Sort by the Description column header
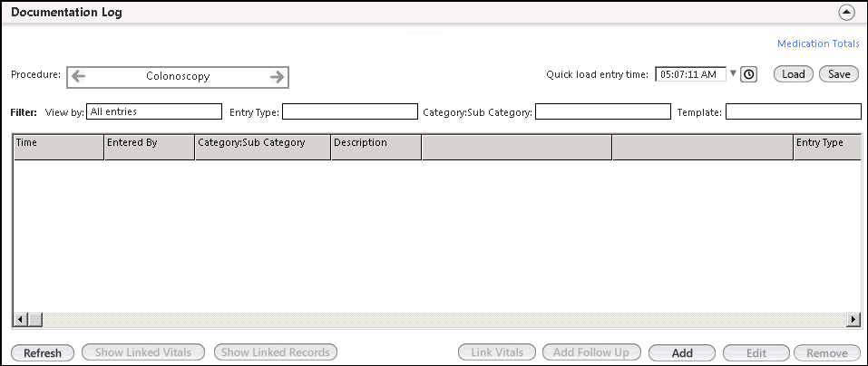 376,147
